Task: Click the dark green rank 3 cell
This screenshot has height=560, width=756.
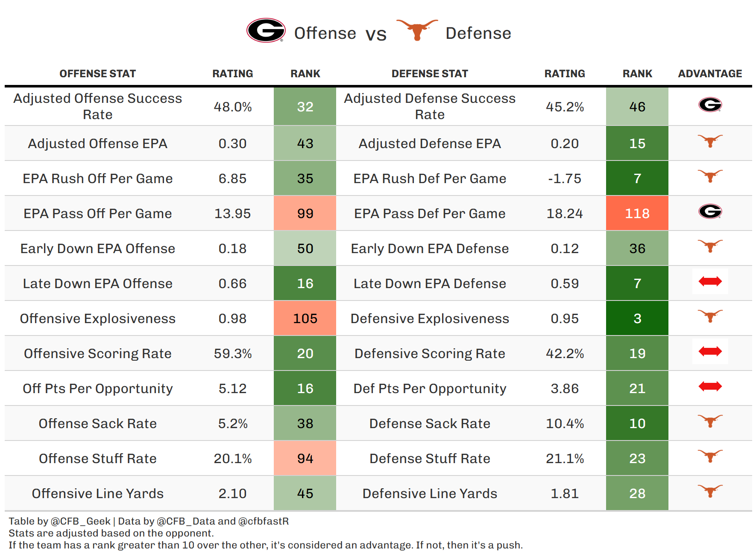Action: coord(637,318)
